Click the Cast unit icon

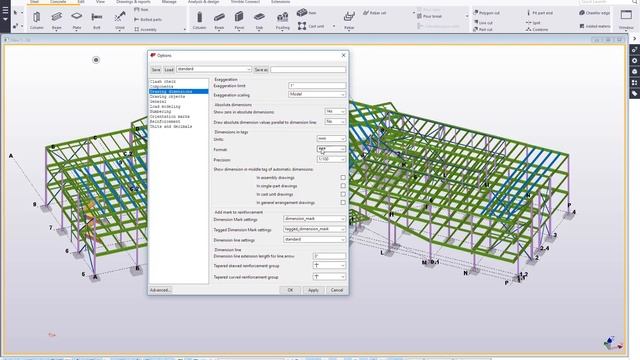coord(302,26)
